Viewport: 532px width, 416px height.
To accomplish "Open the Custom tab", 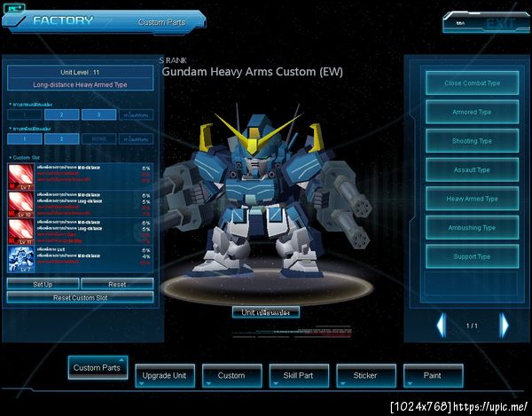I will tap(232, 375).
